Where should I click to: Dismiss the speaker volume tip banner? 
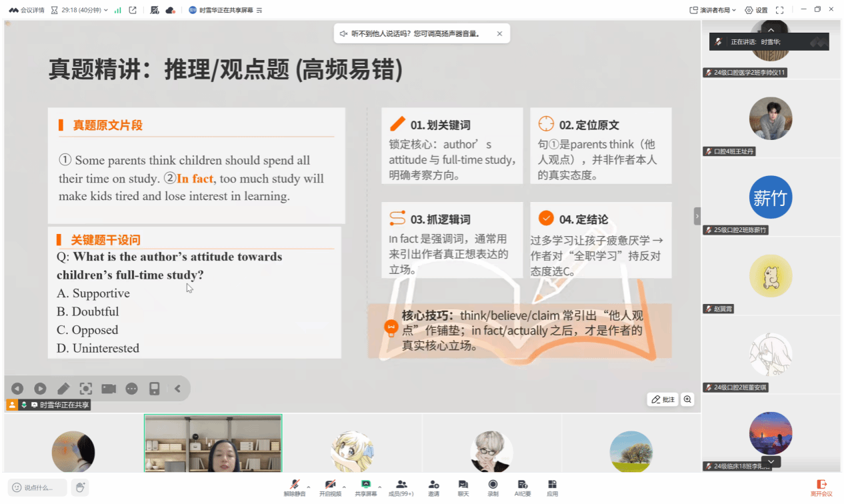(x=499, y=33)
